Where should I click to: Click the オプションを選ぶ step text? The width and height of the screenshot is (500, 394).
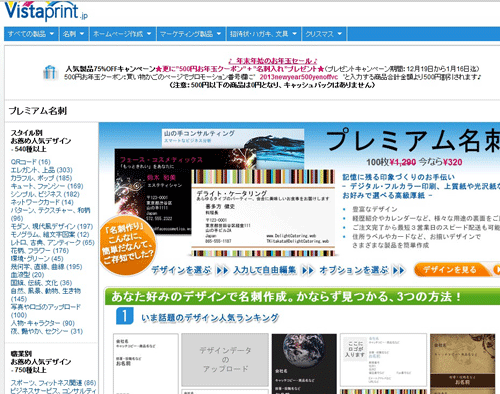tap(354, 270)
